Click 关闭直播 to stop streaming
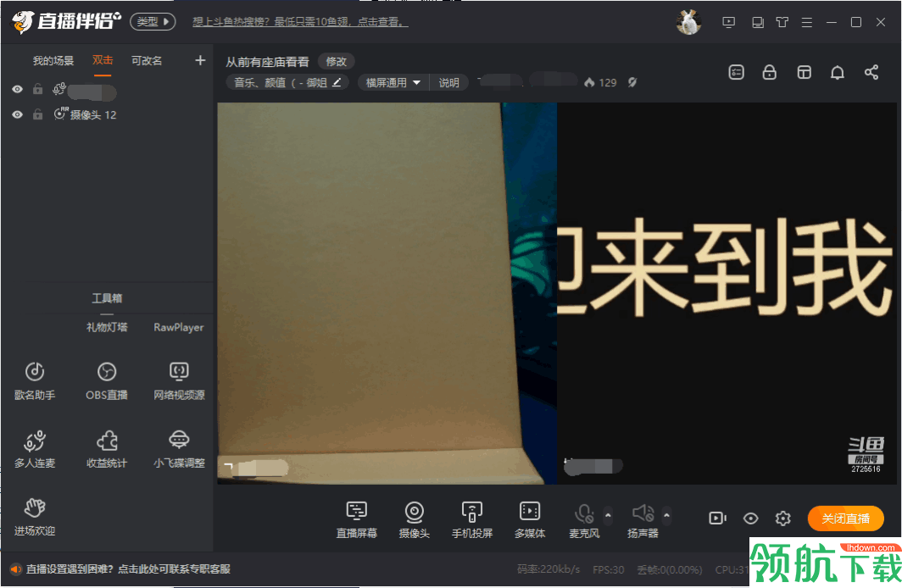The height and width of the screenshot is (588, 902). 845,519
